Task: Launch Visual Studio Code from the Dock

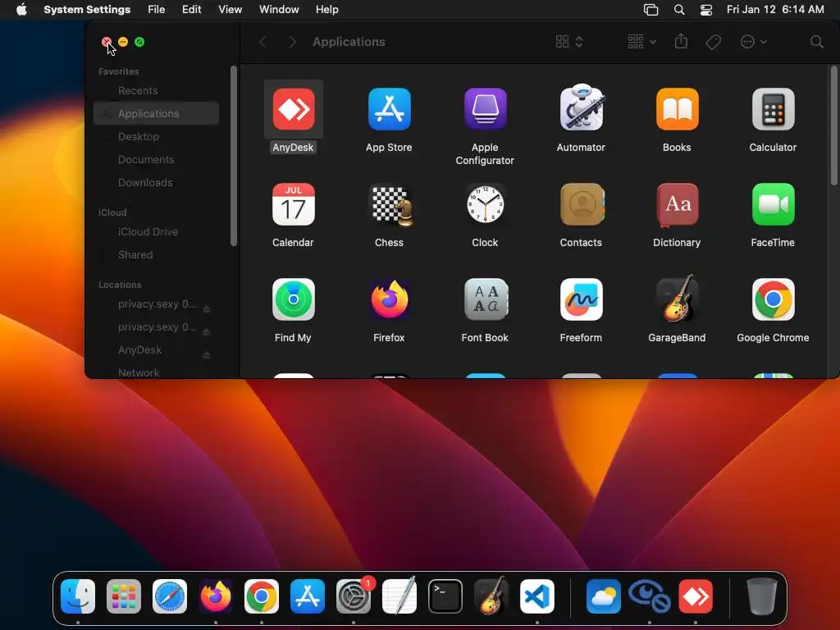Action: click(x=537, y=596)
